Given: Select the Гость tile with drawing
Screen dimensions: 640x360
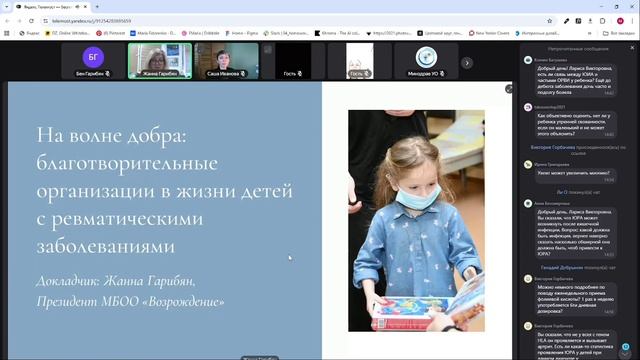Looking at the screenshot, I should (359, 61).
